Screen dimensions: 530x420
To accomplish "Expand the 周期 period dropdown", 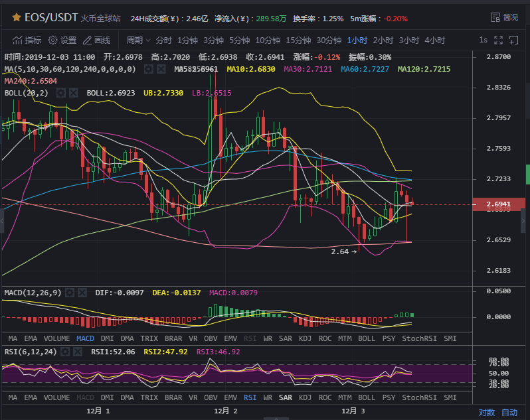I will [138, 40].
